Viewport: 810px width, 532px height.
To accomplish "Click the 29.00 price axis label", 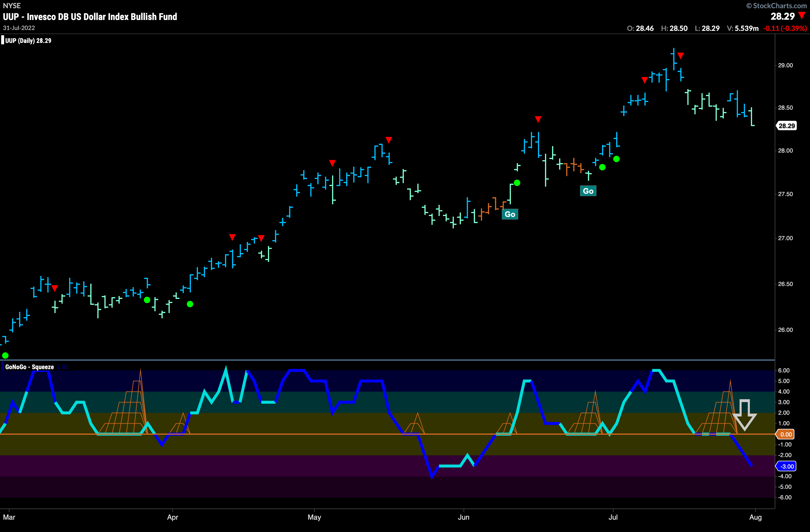I will [x=786, y=65].
